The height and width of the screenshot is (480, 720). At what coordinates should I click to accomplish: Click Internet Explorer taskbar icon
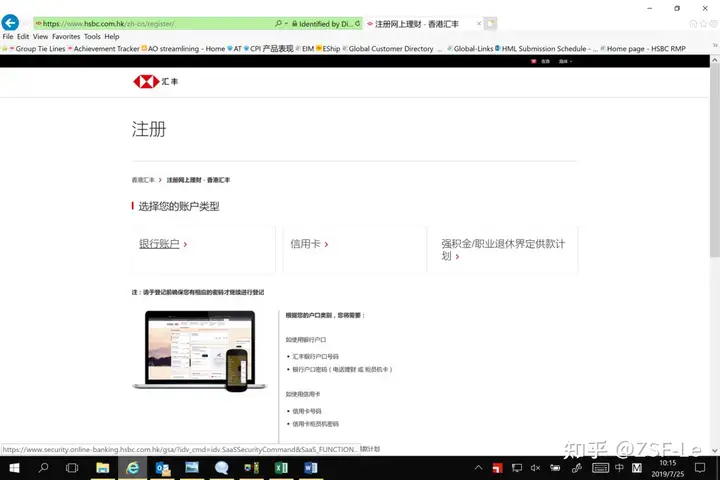point(133,468)
